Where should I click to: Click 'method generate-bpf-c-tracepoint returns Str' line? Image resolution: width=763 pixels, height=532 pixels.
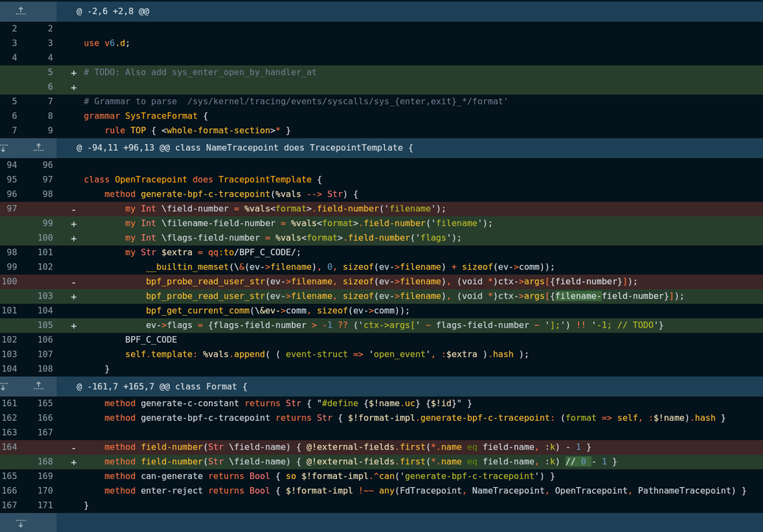point(414,418)
